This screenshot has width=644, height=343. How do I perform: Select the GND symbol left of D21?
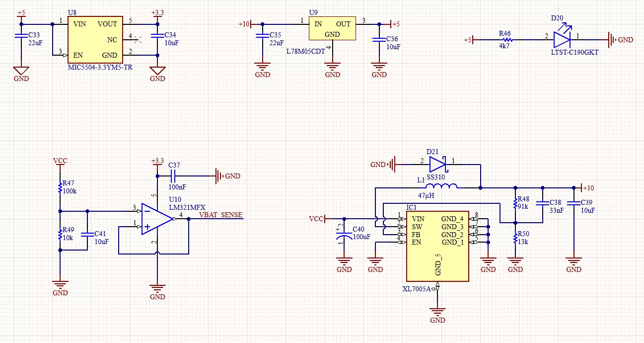coord(383,164)
